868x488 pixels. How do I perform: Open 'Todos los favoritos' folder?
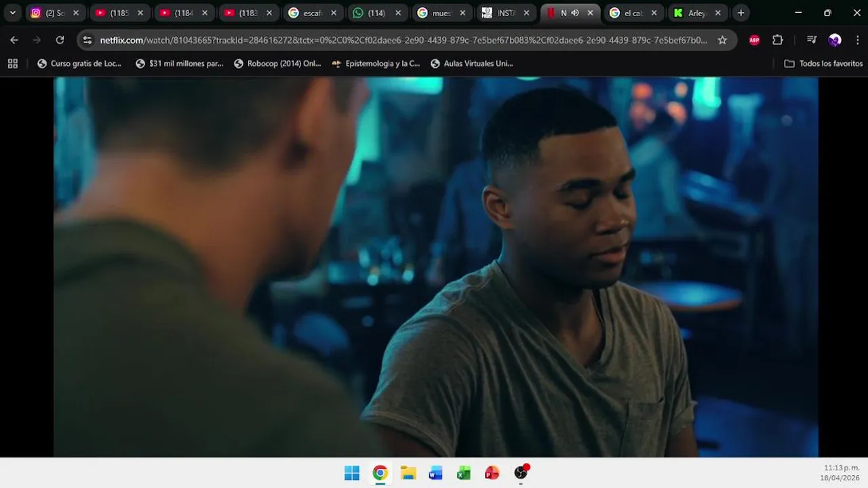(x=822, y=63)
